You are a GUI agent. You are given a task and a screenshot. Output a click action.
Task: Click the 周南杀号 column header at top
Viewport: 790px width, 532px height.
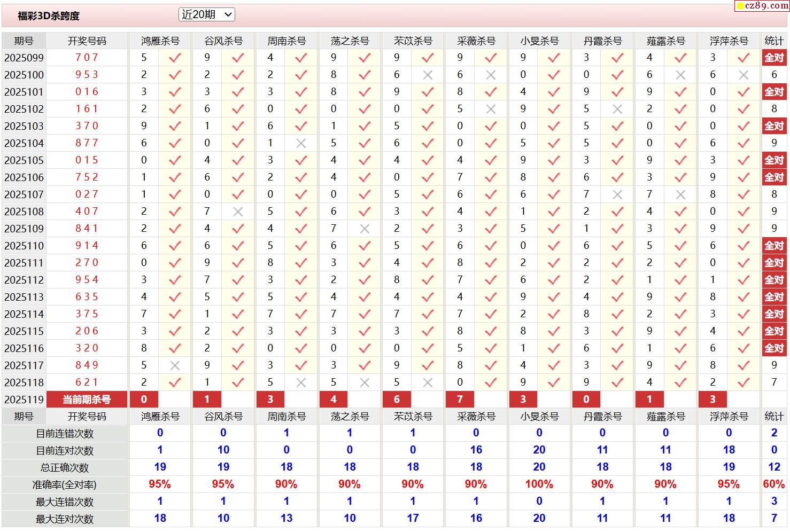pos(286,41)
